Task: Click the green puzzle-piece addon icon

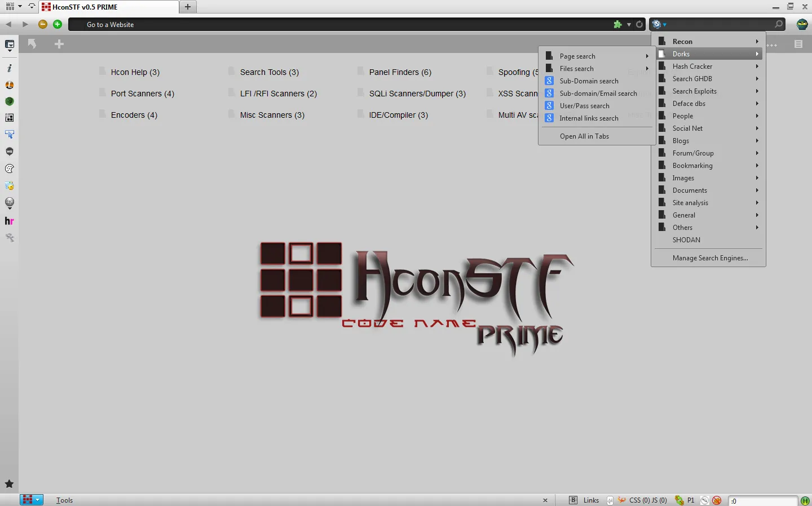Action: tap(618, 24)
